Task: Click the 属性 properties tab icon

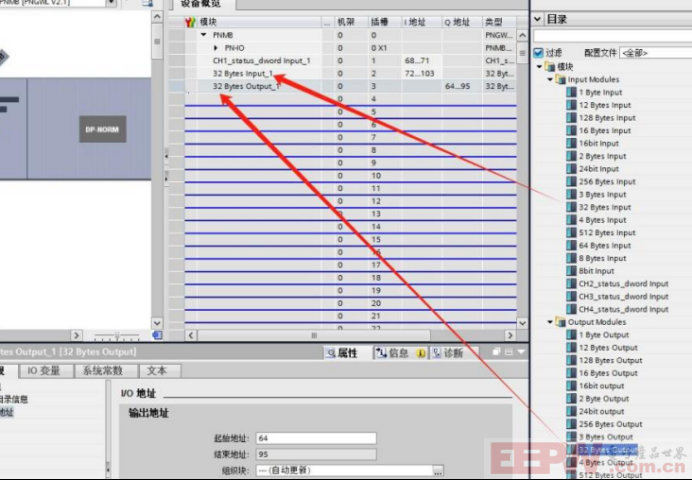Action: pyautogui.click(x=330, y=353)
